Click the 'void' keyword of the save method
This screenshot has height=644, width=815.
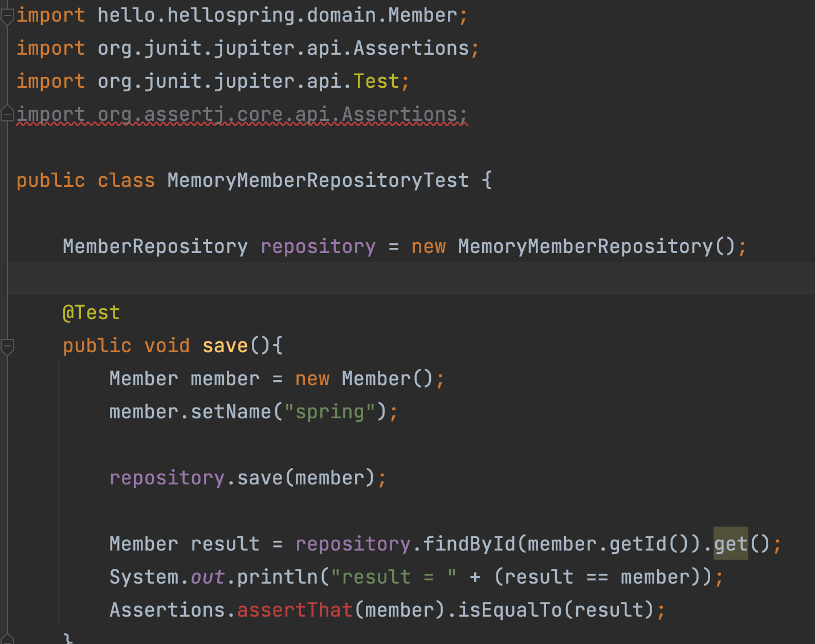tap(167, 346)
